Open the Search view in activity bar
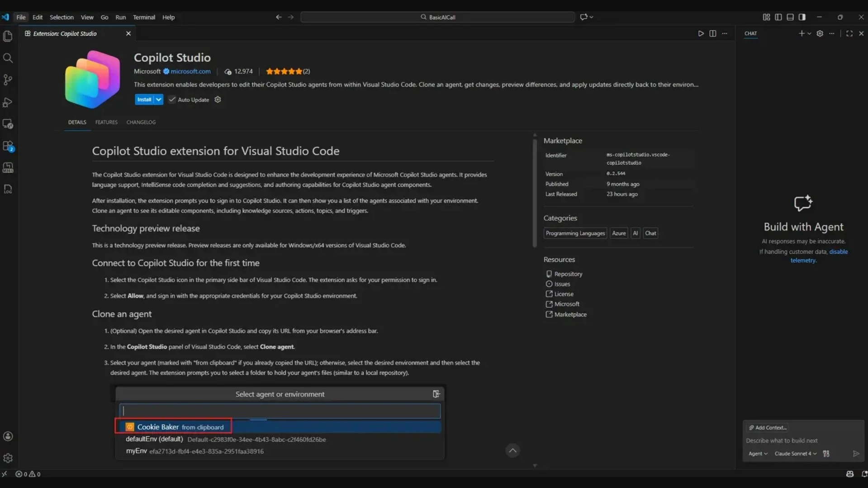The image size is (868, 488). click(8, 58)
